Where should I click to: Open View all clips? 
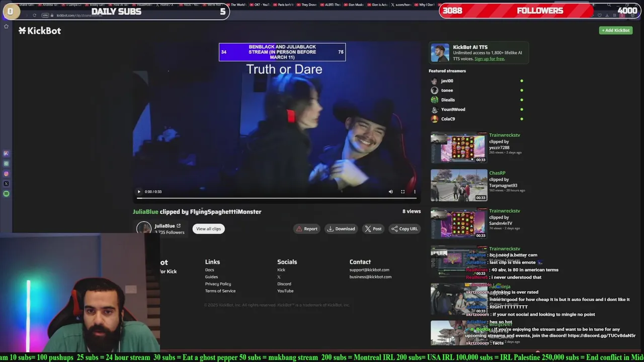pos(208,229)
